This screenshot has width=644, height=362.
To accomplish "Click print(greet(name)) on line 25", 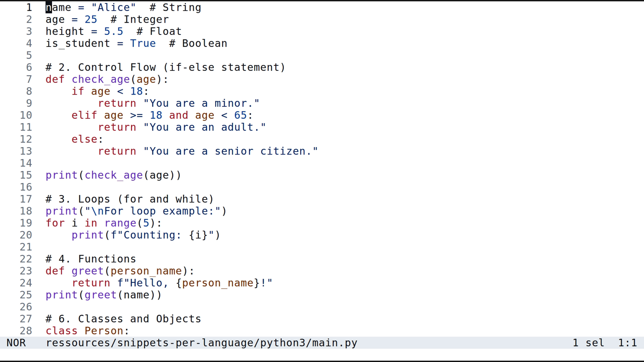I will tap(103, 295).
